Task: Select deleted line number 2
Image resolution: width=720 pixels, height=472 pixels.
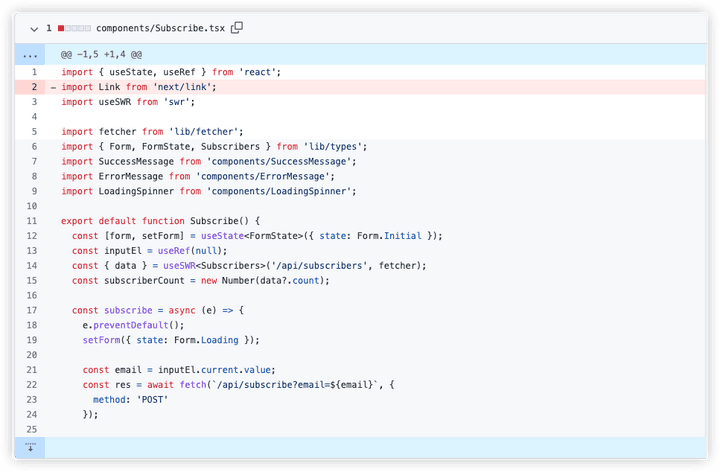Action: 34,87
